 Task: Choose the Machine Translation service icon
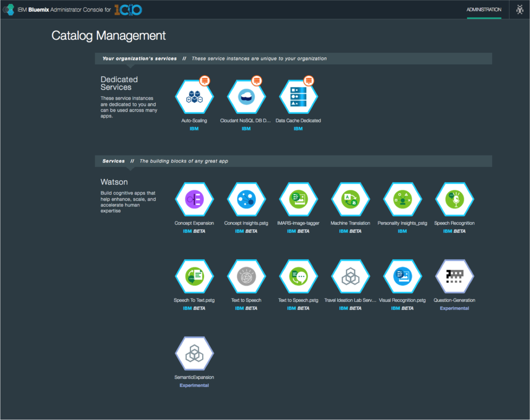(351, 199)
